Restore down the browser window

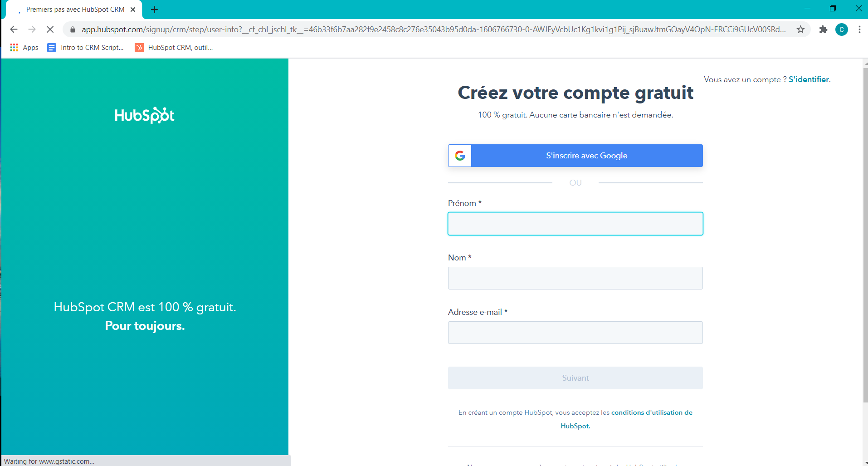pyautogui.click(x=833, y=9)
